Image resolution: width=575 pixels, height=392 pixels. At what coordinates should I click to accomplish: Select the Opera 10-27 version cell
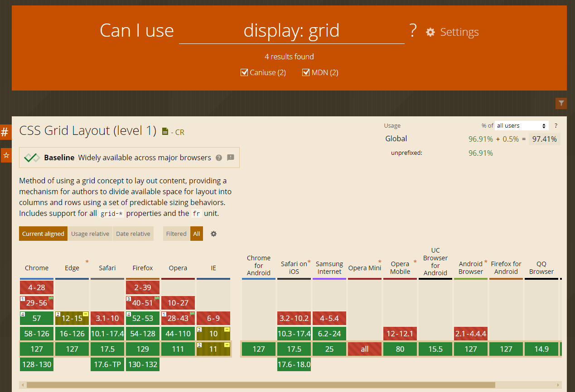178,303
